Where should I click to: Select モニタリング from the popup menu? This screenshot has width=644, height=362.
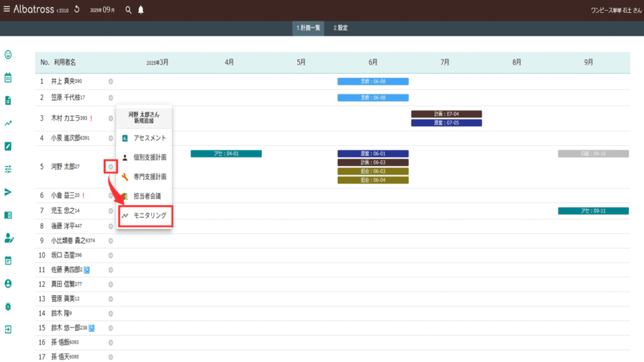coord(145,216)
